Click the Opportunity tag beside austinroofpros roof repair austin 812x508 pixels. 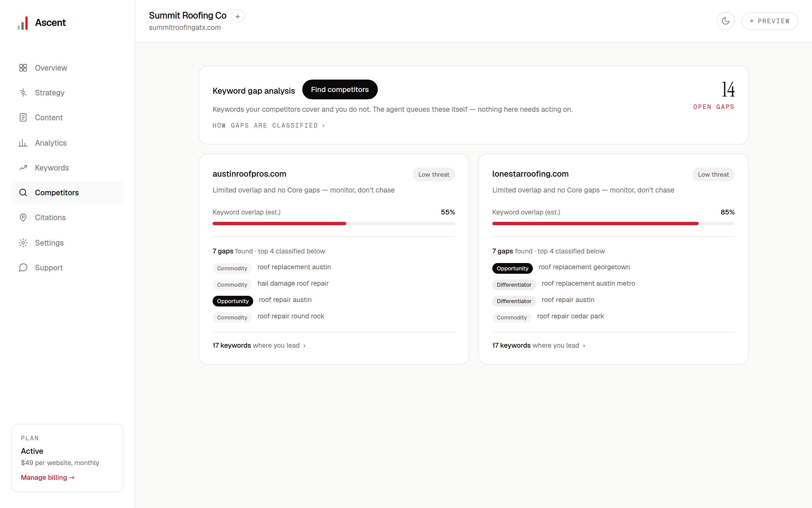[x=233, y=301]
